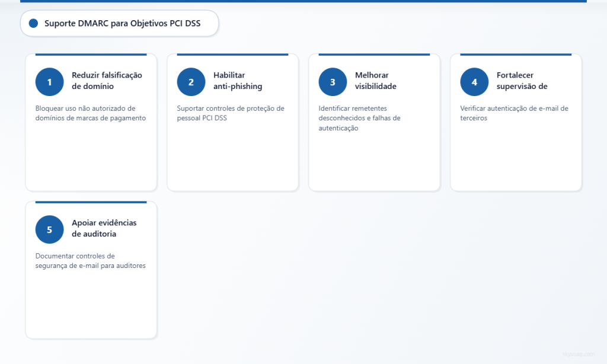Click the numbered circle badge 1
The width and height of the screenshot is (607, 364).
[50, 82]
